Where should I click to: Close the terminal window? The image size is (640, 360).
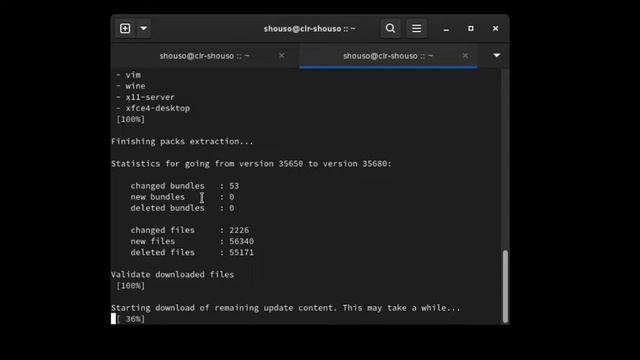(x=495, y=29)
